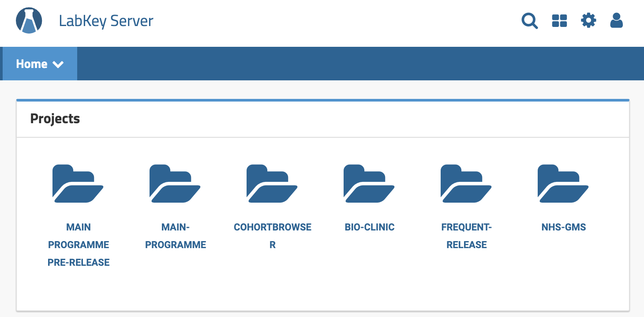Open FREQUENT-RELEASE project link
This screenshot has height=317, width=644.
[x=467, y=236]
